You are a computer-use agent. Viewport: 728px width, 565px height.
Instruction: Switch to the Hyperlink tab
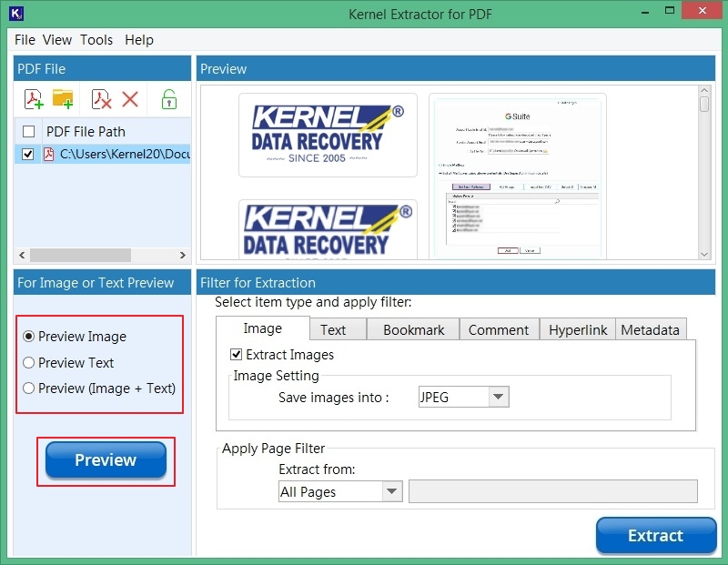point(578,329)
